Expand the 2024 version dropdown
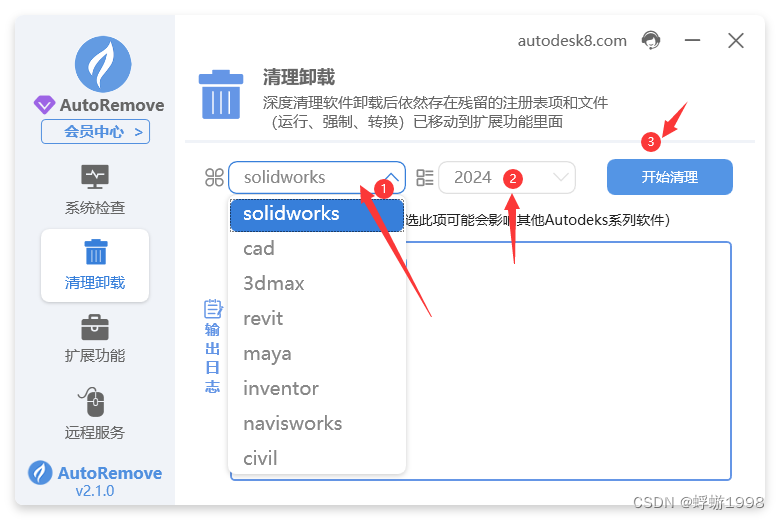Viewport: 780px width, 520px height. point(507,177)
